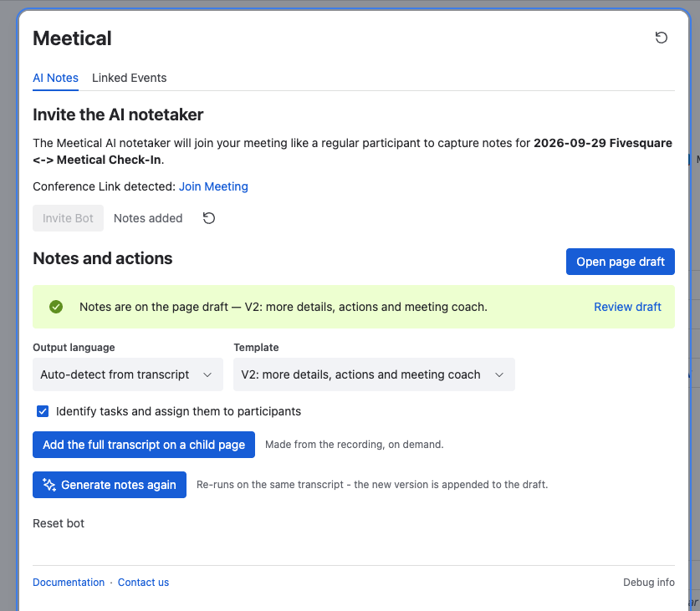This screenshot has width=700, height=611.
Task: Click the refresh icon next to Notes added
Action: (x=209, y=218)
